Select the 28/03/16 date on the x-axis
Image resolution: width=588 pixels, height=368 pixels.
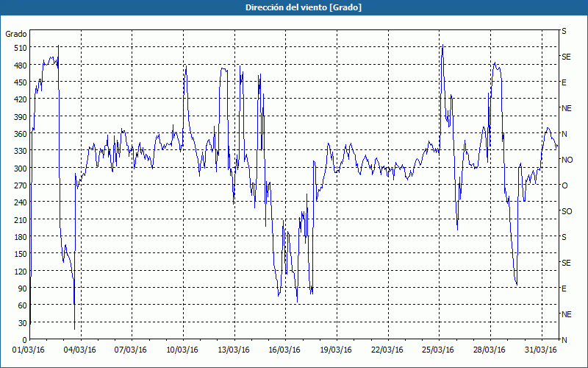point(490,350)
